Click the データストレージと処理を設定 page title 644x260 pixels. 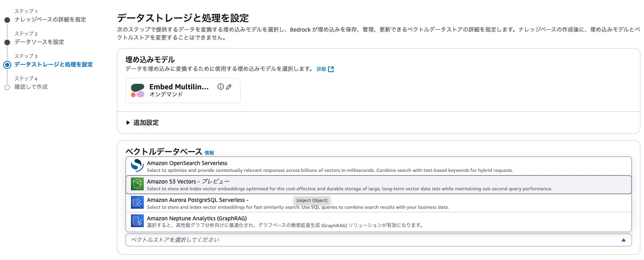[x=183, y=18]
